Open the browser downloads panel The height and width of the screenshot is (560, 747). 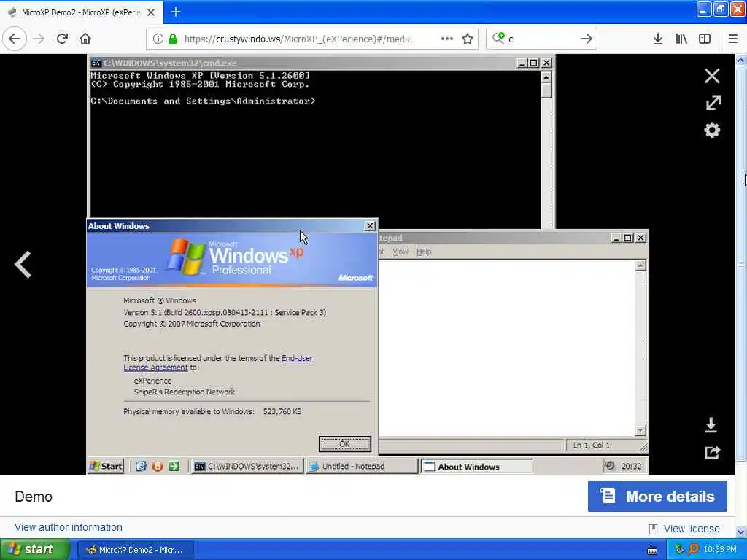point(657,39)
